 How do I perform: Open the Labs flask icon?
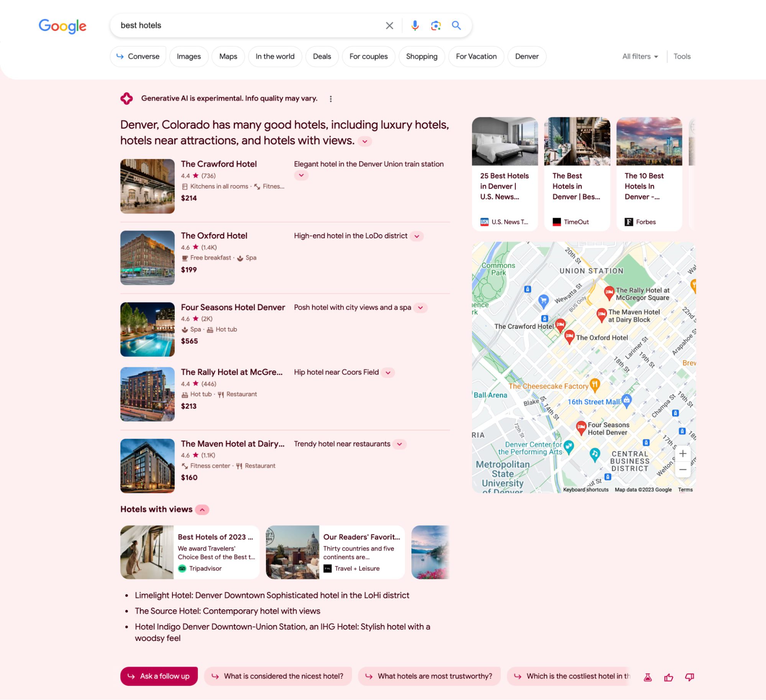(648, 677)
